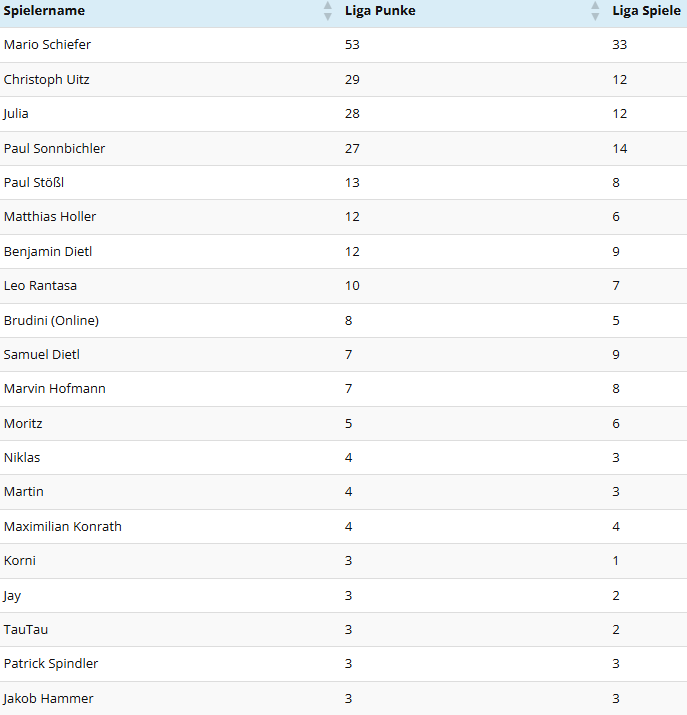687x715 pixels.
Task: Select Patrick Spindler row
Action: point(343,664)
